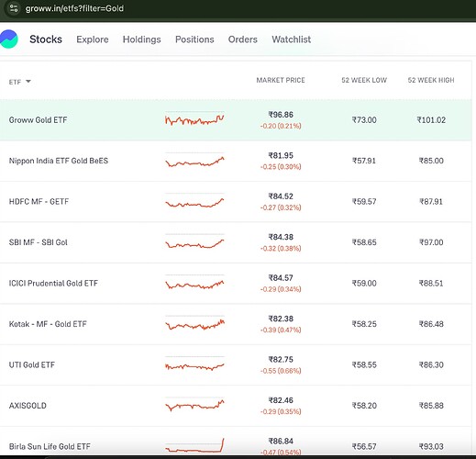Image resolution: width=476 pixels, height=459 pixels.
Task: Click ICICI Prudential Gold ETF sparkline
Action: point(194,283)
